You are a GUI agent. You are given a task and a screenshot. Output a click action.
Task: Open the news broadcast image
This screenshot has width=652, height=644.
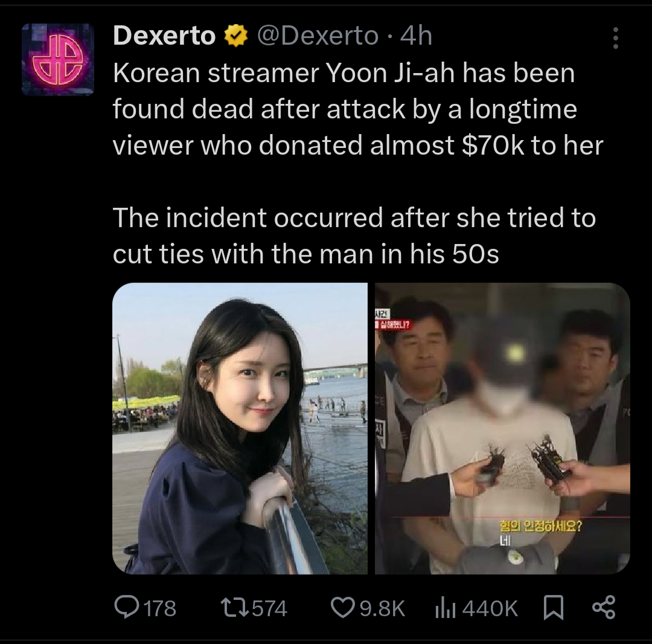[x=502, y=428]
